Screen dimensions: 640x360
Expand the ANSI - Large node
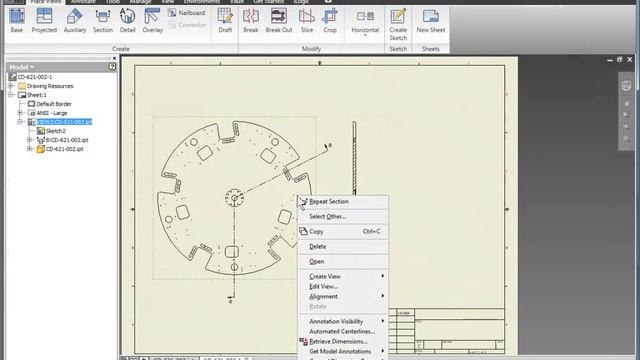pos(20,113)
